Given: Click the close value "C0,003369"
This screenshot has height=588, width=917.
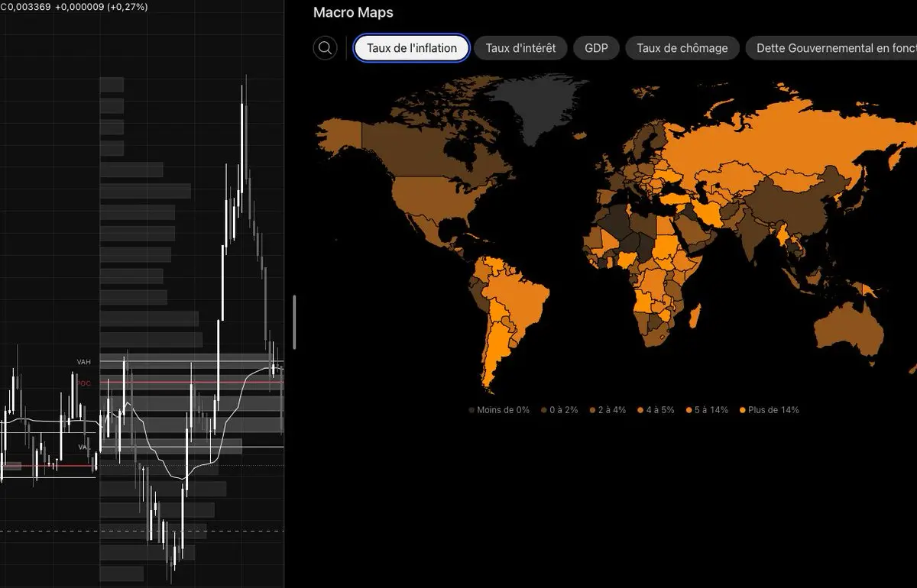Looking at the screenshot, I should [25, 6].
